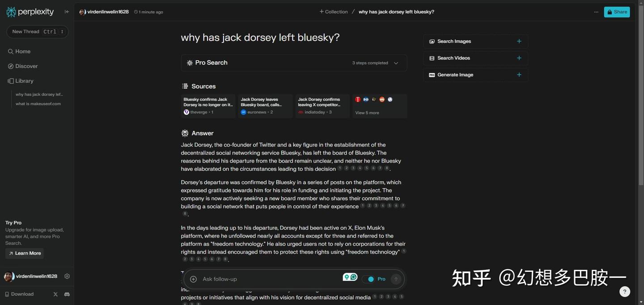Open euronews source card
Image resolution: width=644 pixels, height=305 pixels.
point(265,106)
